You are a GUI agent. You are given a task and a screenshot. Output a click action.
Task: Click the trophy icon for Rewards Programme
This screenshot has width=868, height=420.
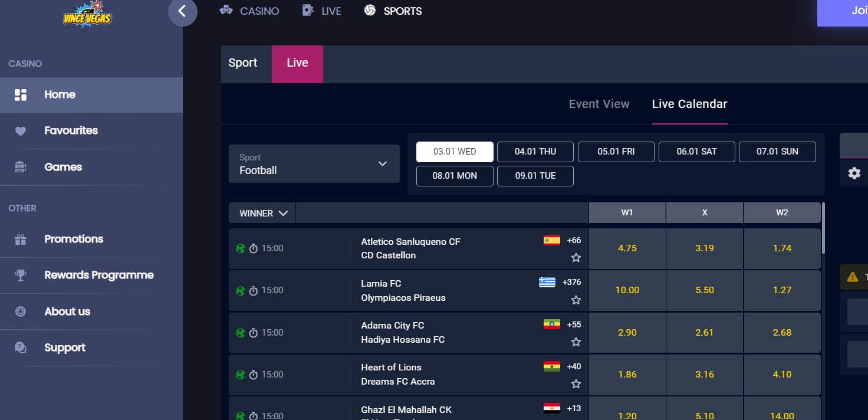pos(21,275)
